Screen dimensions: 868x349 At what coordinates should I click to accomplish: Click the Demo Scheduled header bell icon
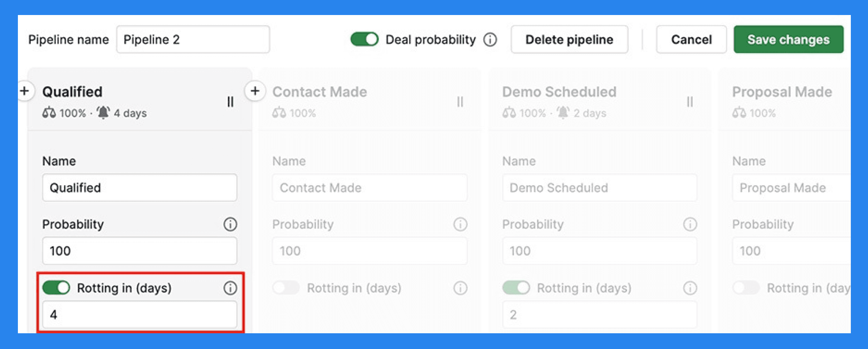(x=563, y=113)
